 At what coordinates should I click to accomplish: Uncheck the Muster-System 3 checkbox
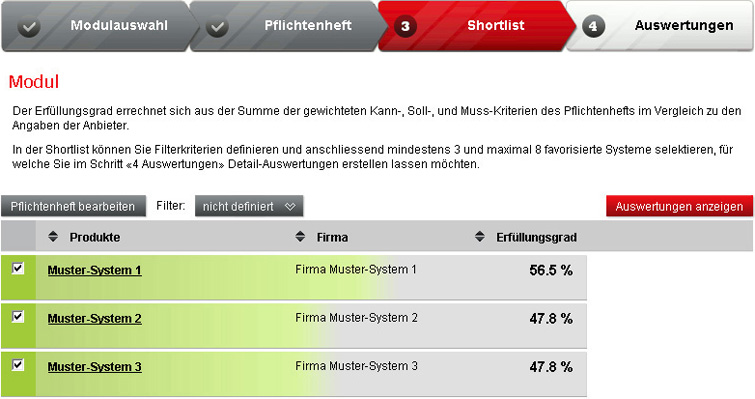(18, 365)
